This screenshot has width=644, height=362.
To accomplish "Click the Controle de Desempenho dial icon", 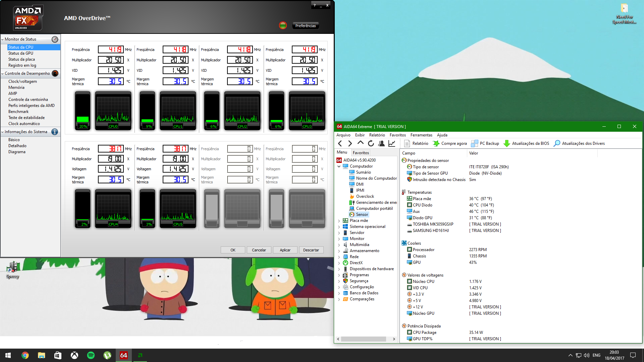I will pyautogui.click(x=55, y=73).
